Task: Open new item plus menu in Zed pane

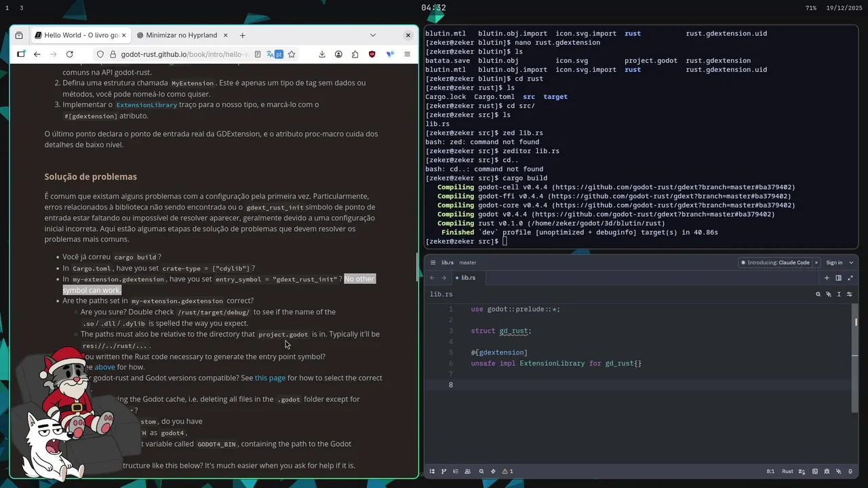Action: point(827,278)
